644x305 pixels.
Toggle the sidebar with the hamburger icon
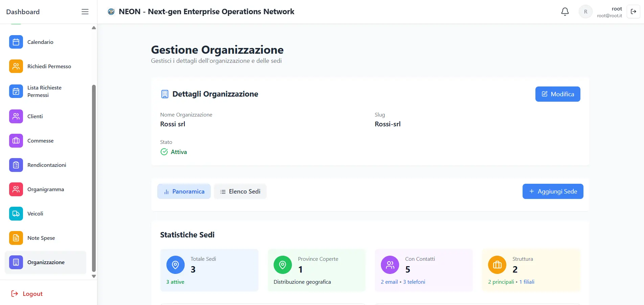85,11
